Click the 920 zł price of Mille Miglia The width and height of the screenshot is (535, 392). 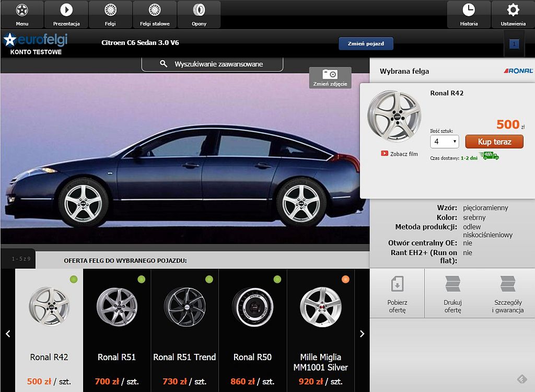tap(311, 382)
